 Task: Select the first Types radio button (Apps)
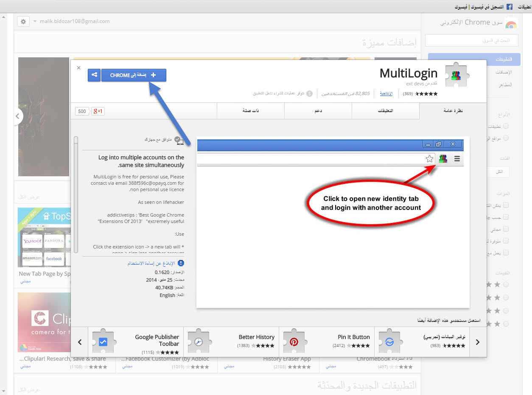[x=506, y=126]
